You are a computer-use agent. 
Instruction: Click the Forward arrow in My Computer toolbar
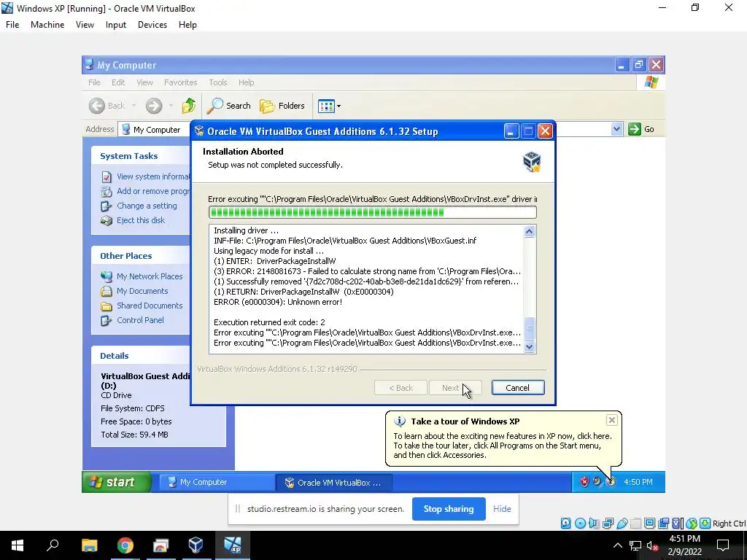pos(154,106)
